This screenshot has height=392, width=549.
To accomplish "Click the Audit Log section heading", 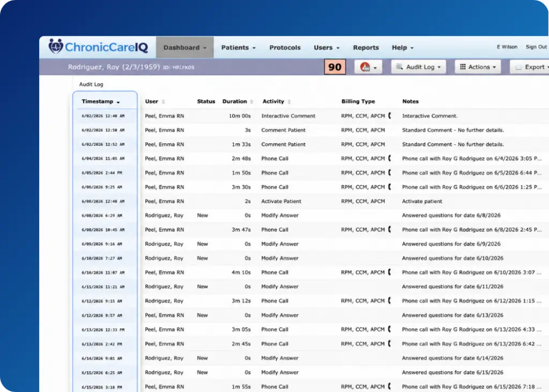I will [91, 84].
